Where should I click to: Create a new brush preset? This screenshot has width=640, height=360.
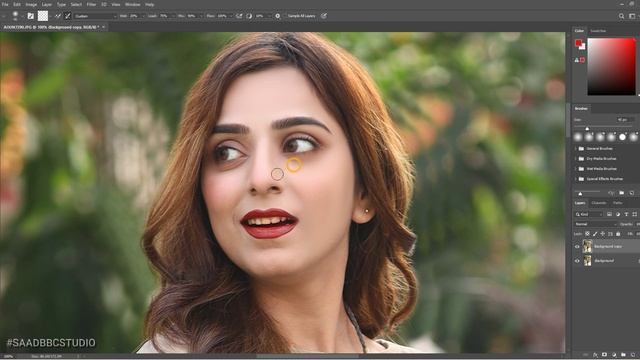pos(632,193)
